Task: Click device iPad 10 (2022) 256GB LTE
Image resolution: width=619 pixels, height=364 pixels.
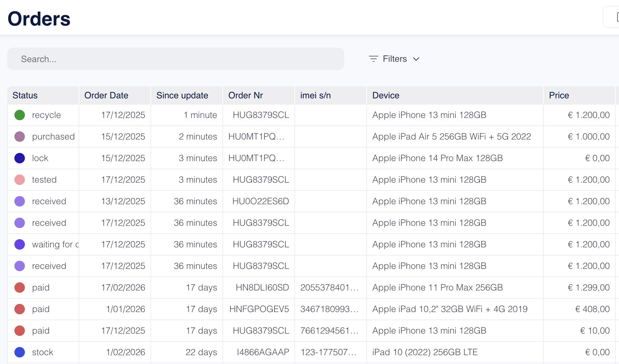Action: 425,352
